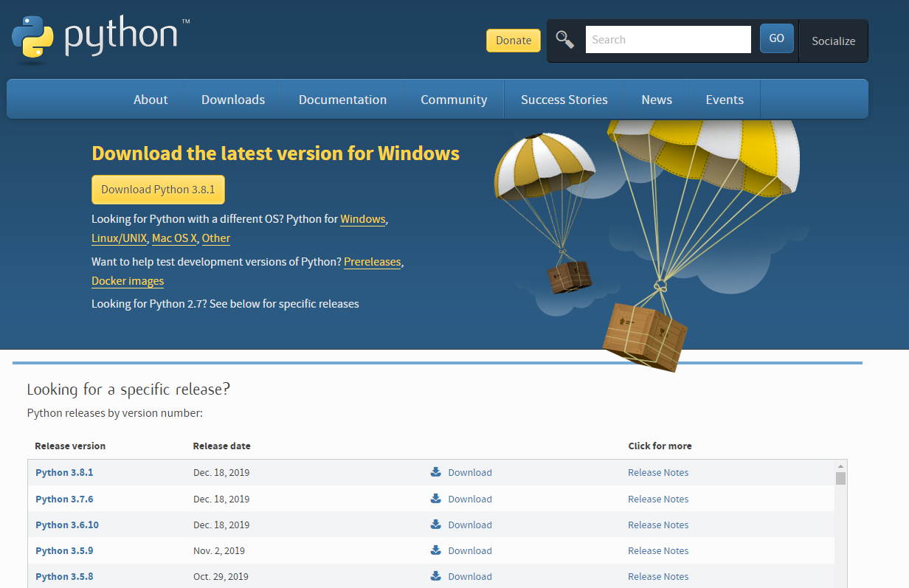Follow the Windows OS link

point(363,219)
